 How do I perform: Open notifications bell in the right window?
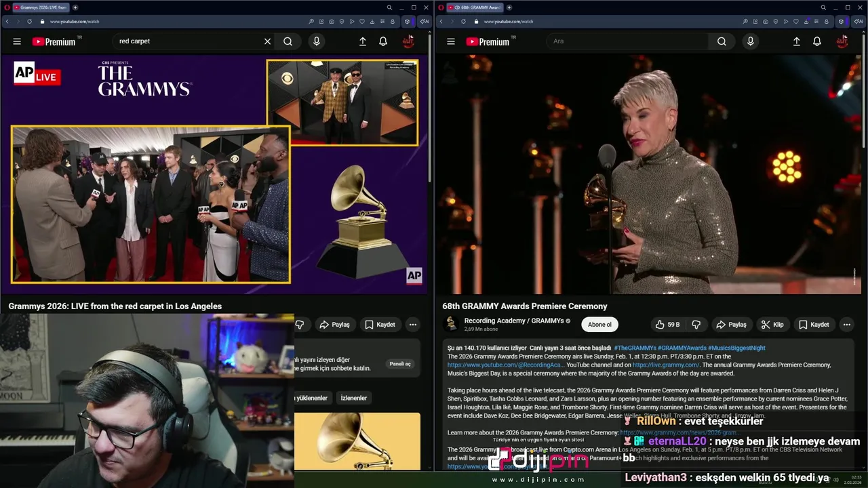tap(817, 41)
